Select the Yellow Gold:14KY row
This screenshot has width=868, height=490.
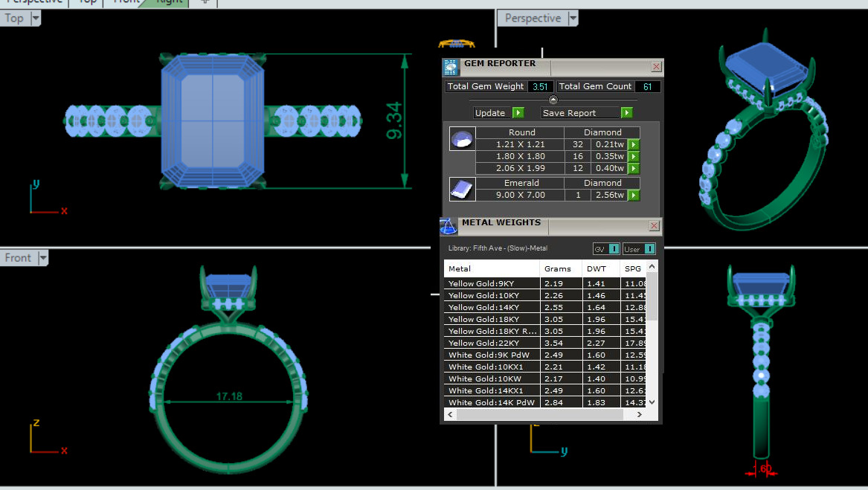pos(545,307)
